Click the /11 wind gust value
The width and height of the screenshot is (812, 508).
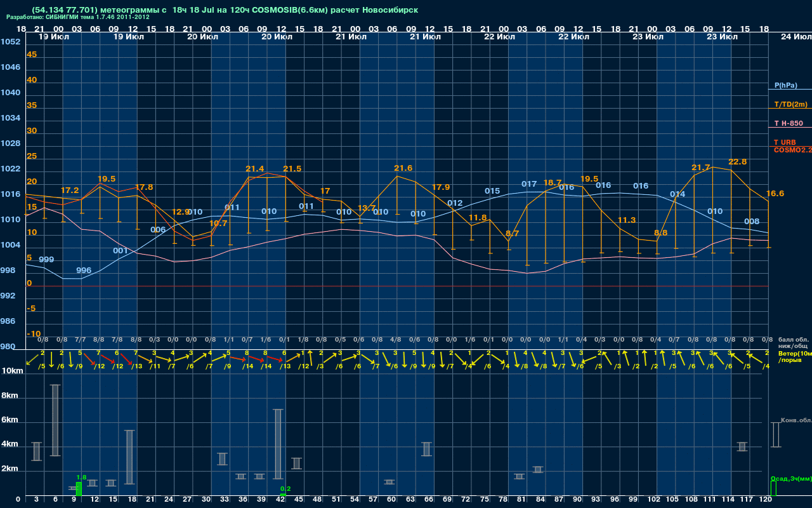(155, 366)
